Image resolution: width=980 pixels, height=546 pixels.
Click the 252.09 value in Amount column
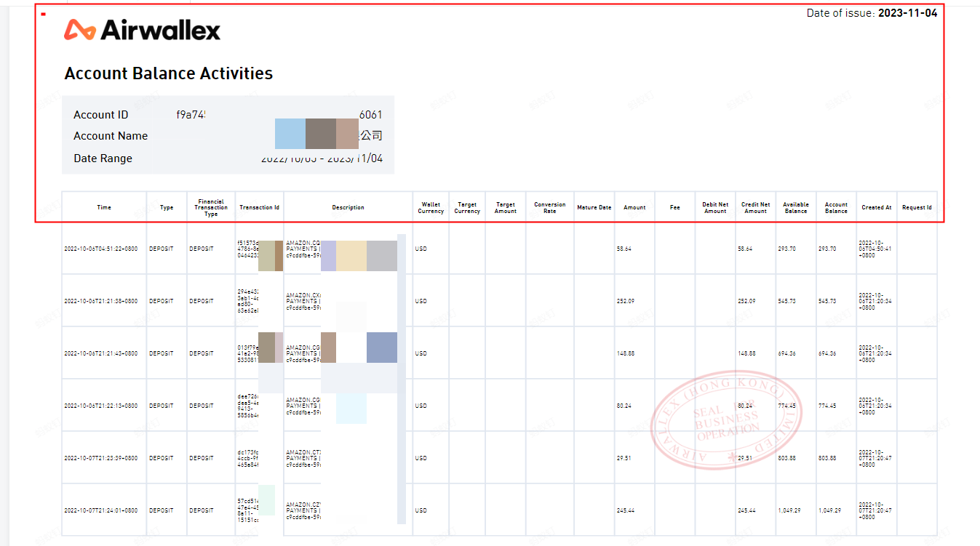[x=625, y=301]
